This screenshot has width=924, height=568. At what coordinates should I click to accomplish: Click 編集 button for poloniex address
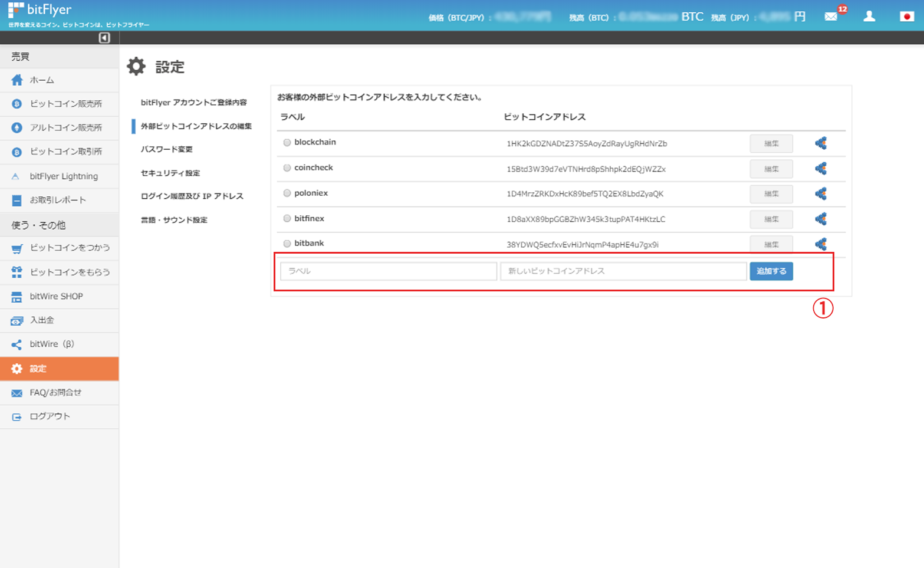[x=771, y=193]
